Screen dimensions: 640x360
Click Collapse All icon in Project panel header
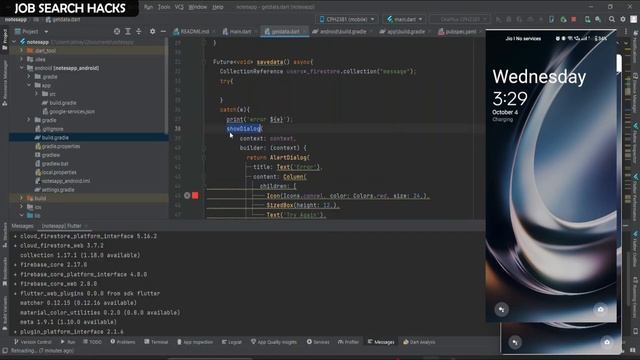(x=139, y=31)
